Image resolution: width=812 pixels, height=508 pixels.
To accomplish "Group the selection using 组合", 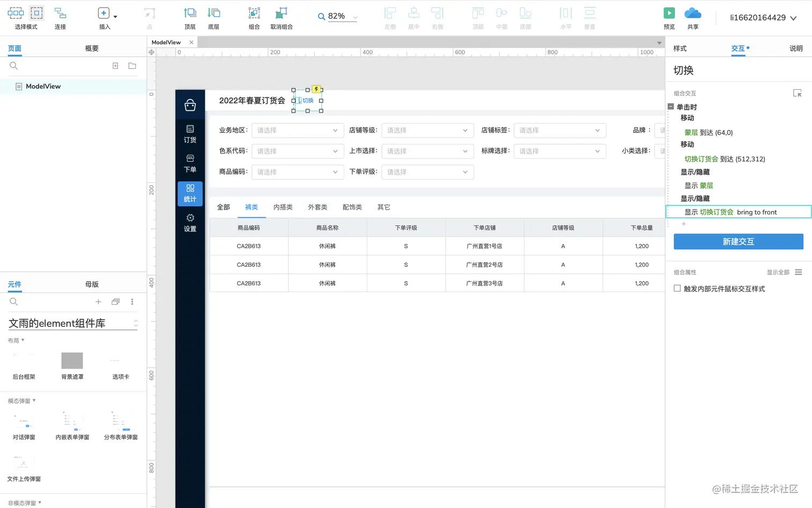I will pyautogui.click(x=255, y=13).
